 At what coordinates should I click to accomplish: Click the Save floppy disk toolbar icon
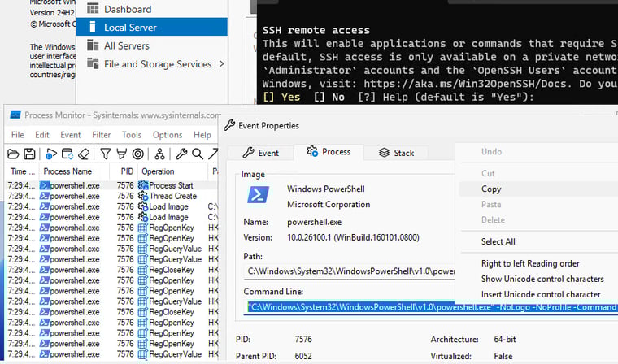coord(29,154)
